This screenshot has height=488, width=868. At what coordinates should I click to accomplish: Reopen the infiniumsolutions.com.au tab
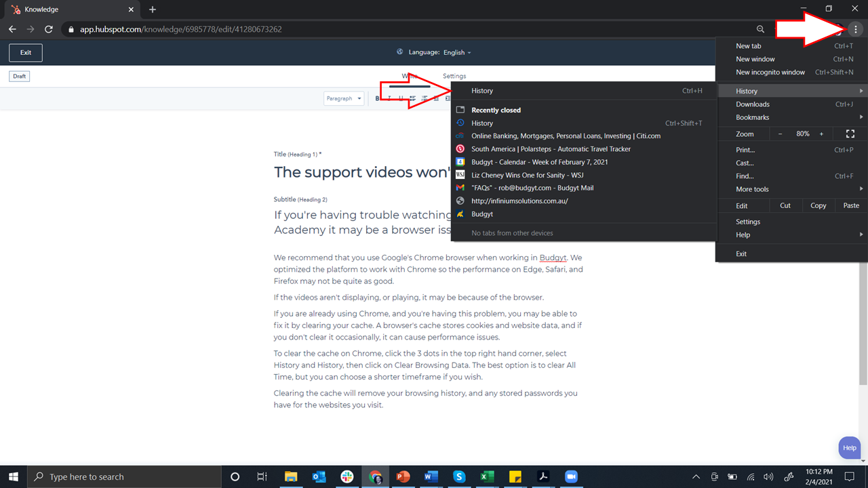(x=583, y=201)
